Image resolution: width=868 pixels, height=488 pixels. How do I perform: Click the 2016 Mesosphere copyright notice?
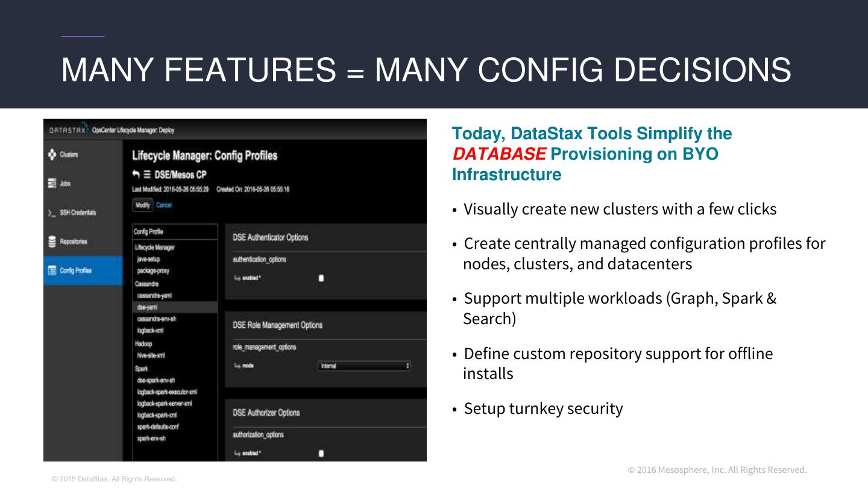pos(717,470)
